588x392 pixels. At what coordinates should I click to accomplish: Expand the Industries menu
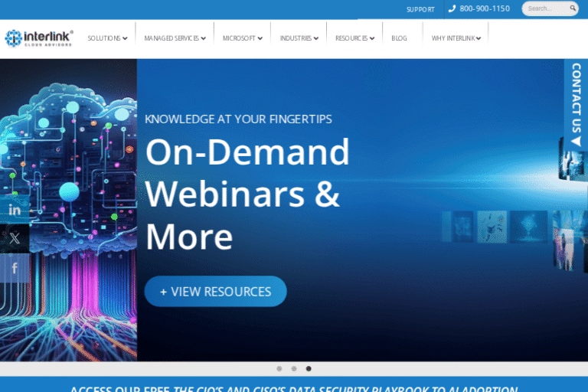(x=299, y=38)
